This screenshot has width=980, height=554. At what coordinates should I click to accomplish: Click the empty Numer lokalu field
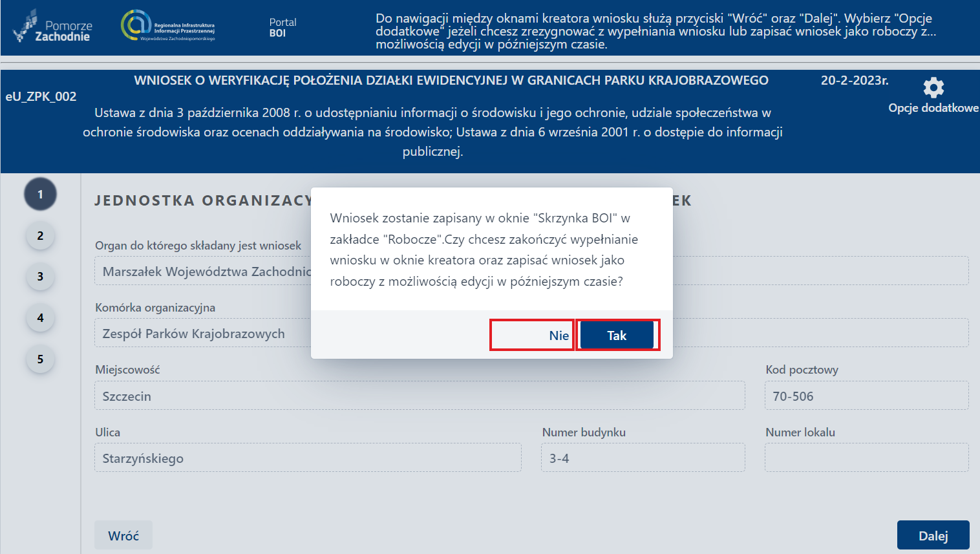tap(866, 457)
